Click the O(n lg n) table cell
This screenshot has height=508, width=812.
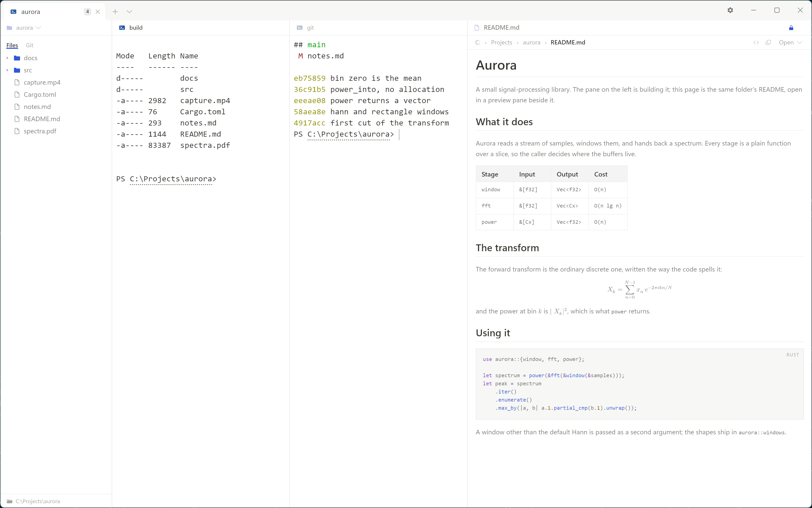tap(608, 206)
